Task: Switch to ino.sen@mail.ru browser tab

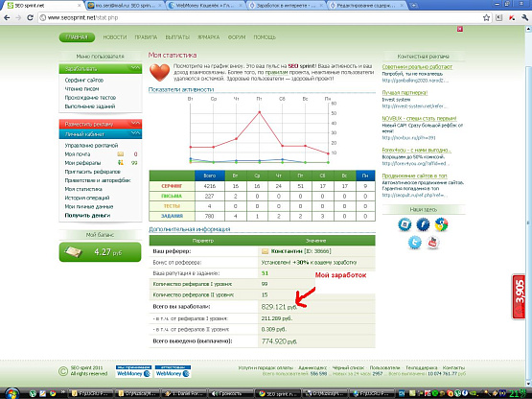Action: pos(125,6)
